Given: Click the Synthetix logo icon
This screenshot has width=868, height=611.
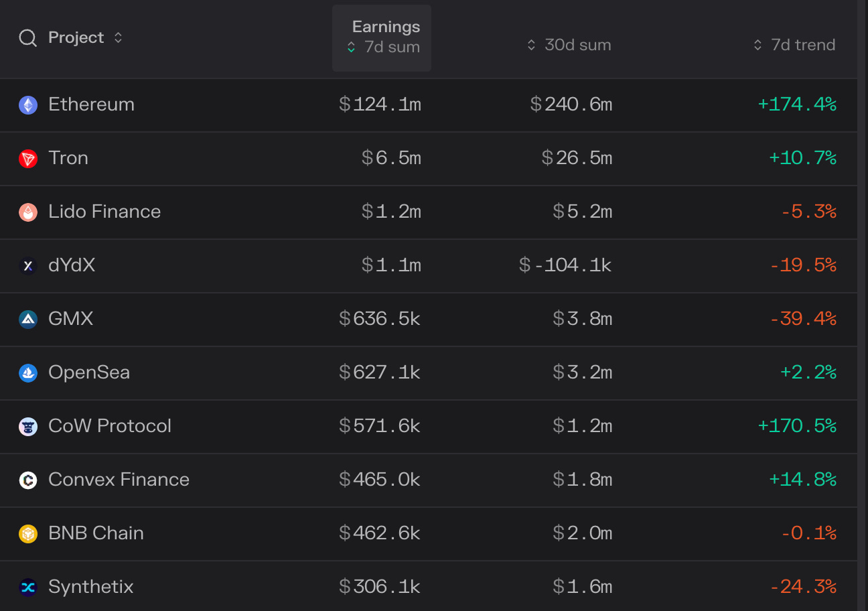Looking at the screenshot, I should coord(27,588).
